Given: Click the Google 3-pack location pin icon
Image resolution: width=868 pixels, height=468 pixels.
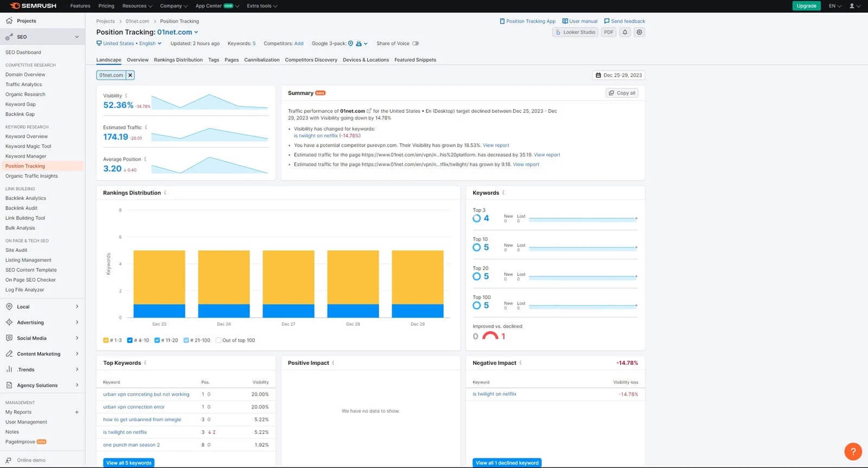Looking at the screenshot, I should pyautogui.click(x=350, y=43).
